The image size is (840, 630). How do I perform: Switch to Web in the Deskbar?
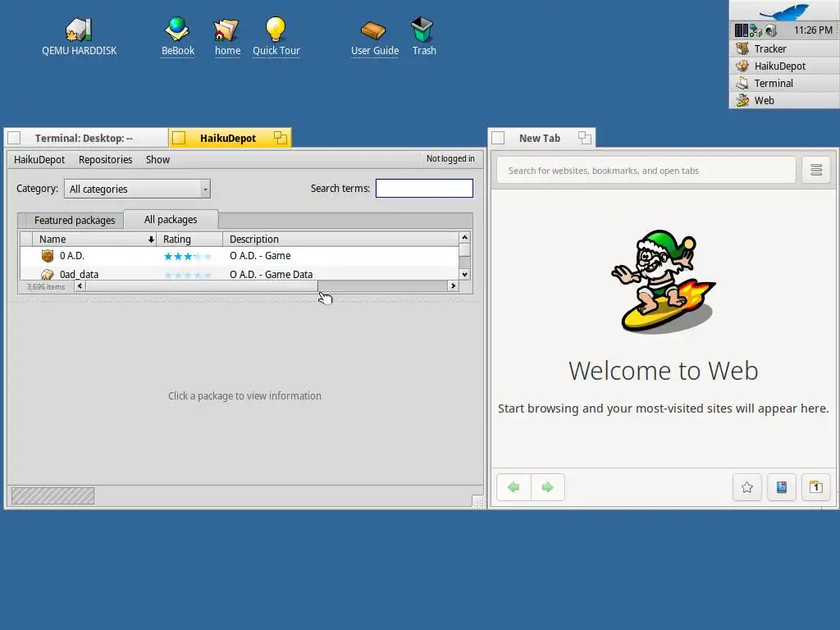coord(784,100)
